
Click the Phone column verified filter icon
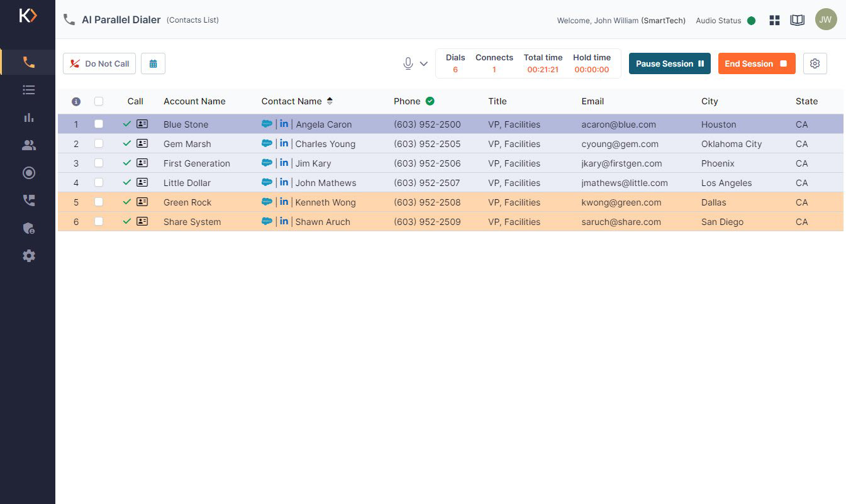[x=430, y=101]
